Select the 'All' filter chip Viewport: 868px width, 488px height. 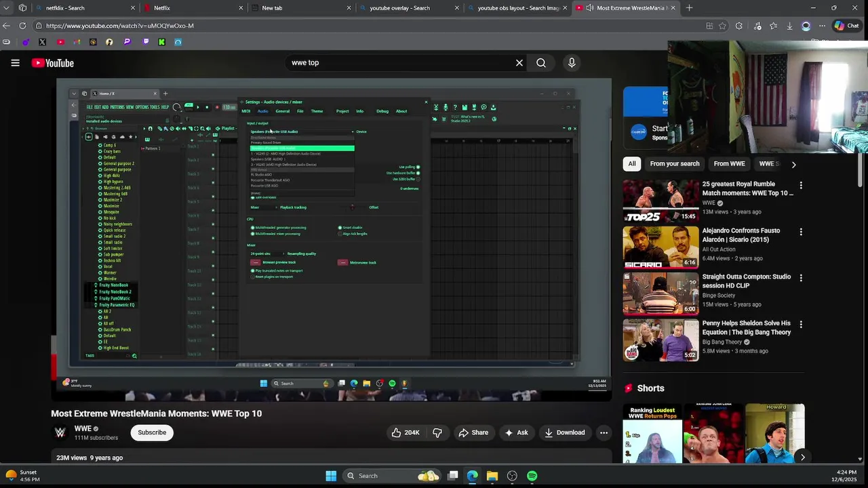[x=632, y=163]
